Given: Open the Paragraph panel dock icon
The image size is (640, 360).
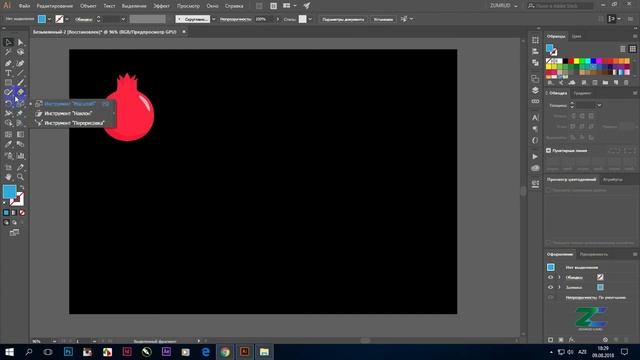Looking at the screenshot, I should tap(535, 129).
